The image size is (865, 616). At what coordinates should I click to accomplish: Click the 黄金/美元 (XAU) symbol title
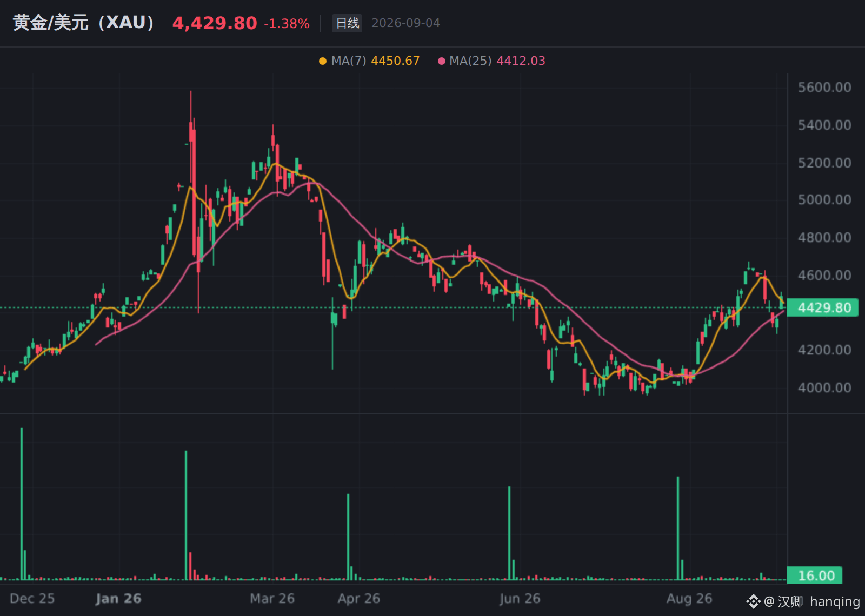[83, 23]
